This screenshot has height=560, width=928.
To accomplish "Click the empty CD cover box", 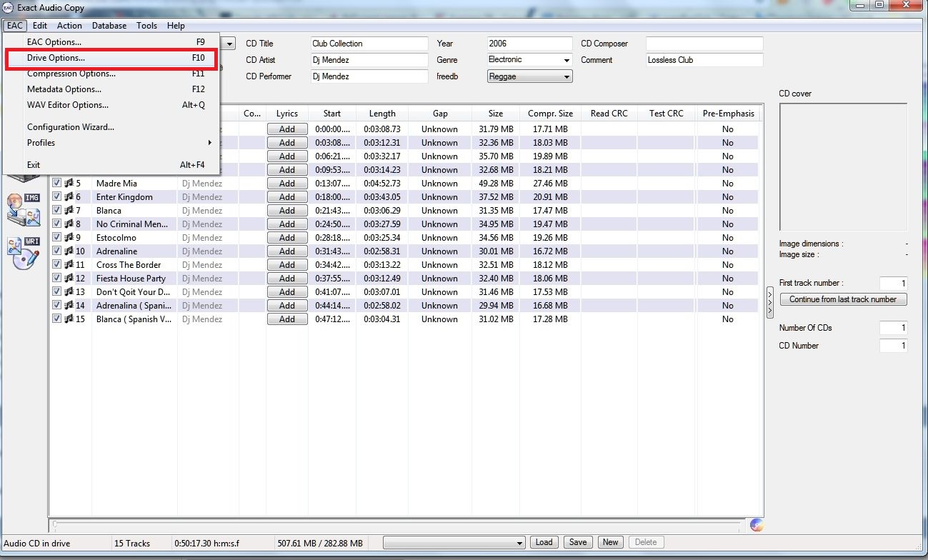I will [x=843, y=167].
